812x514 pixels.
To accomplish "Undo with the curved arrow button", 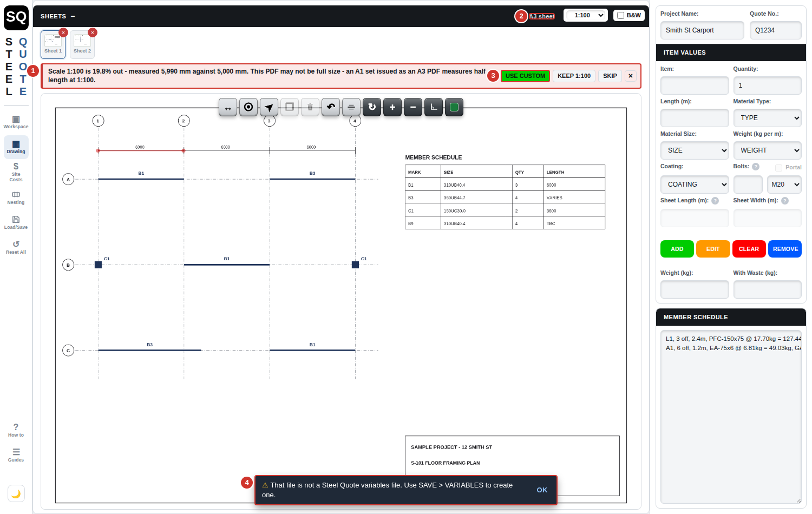I will (x=331, y=107).
